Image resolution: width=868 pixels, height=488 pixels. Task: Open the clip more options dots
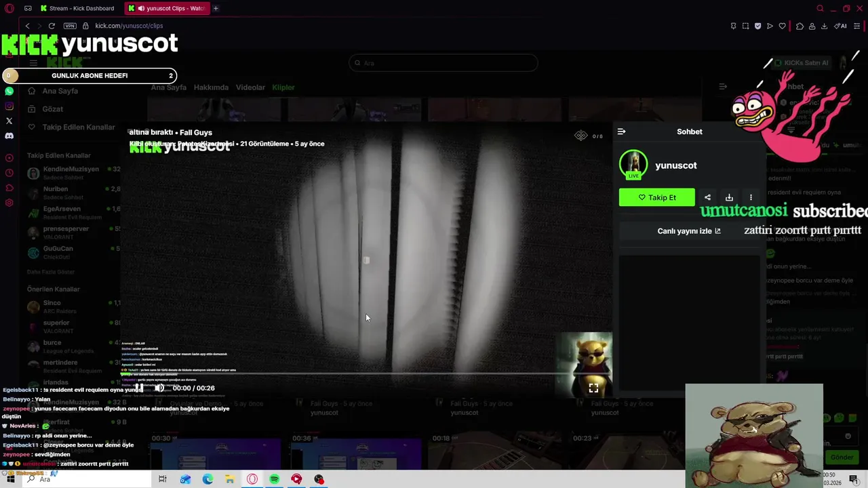click(x=751, y=197)
